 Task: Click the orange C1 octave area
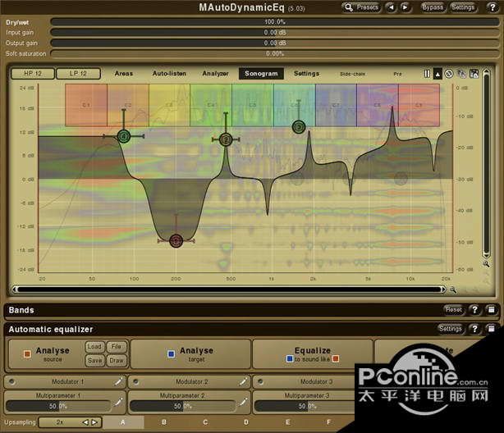click(x=86, y=105)
